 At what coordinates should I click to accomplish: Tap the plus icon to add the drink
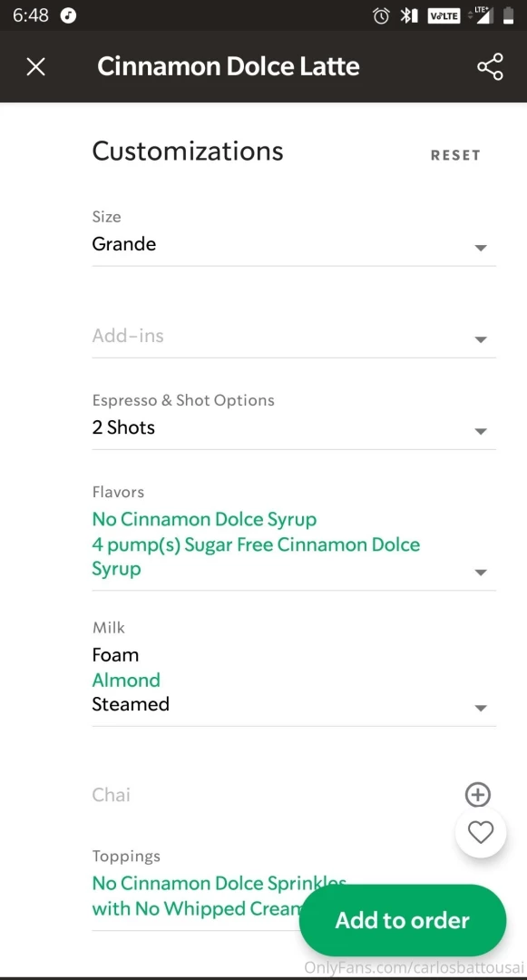478,794
